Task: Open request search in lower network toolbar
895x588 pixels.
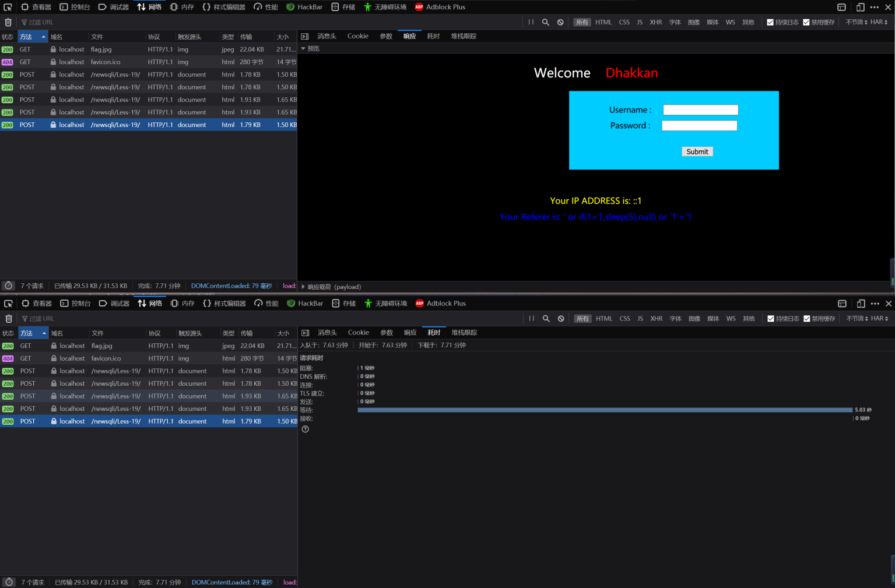Action: click(546, 319)
